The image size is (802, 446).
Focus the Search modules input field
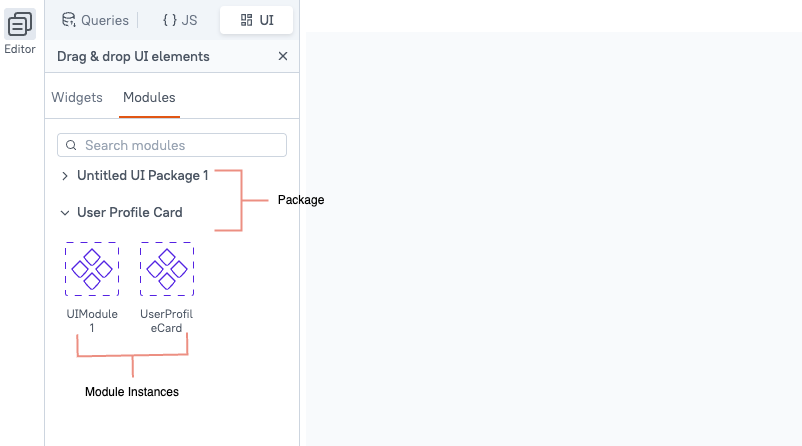point(180,145)
